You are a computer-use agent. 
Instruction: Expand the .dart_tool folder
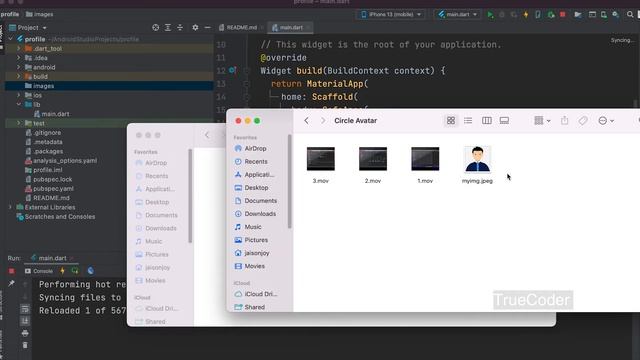(18, 49)
